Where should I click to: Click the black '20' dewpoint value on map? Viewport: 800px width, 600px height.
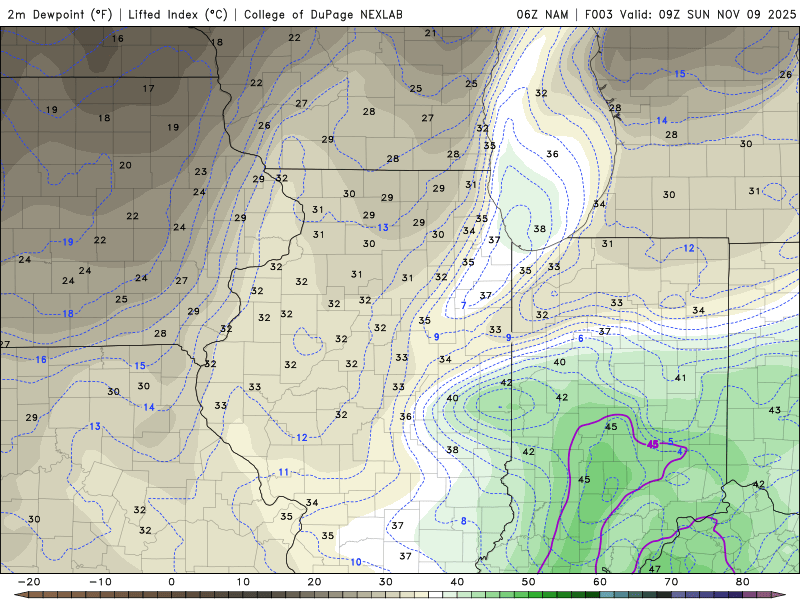[x=126, y=165]
